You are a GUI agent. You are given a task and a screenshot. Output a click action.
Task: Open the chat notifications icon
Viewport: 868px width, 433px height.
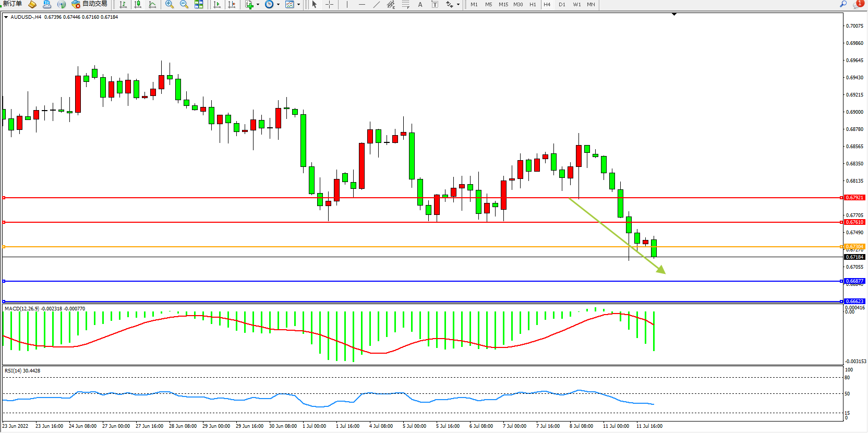pos(857,4)
